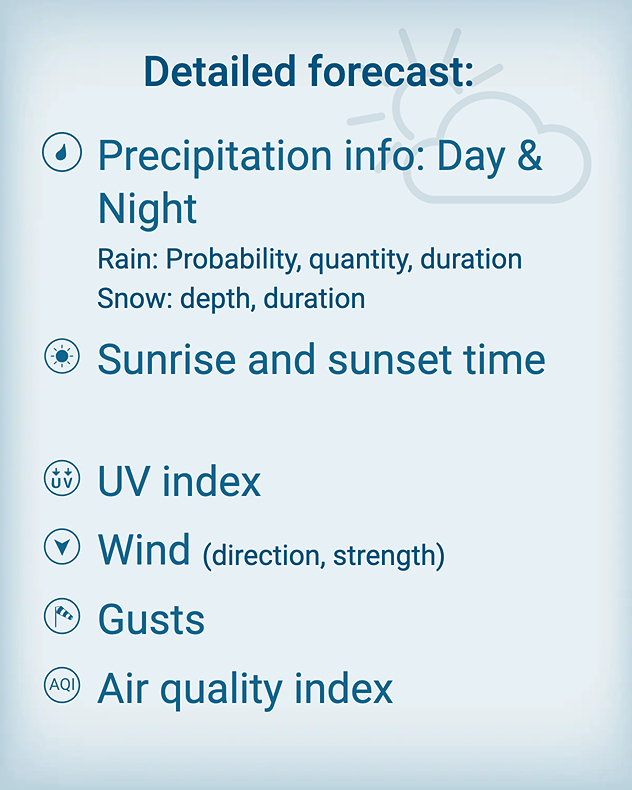Click the wind direction arrow icon

tap(62, 547)
